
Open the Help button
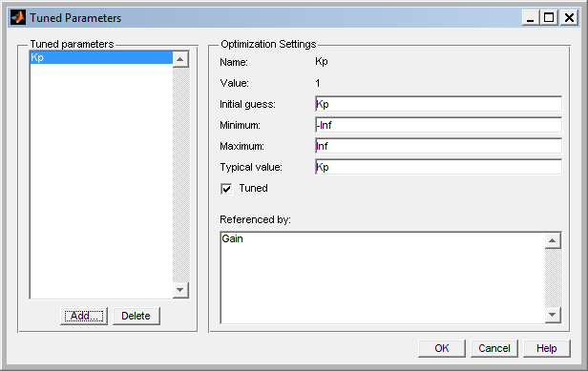547,348
